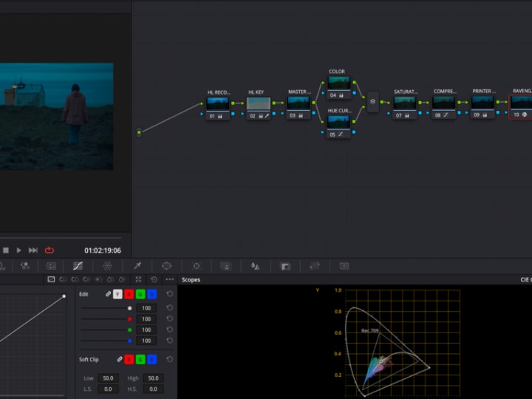Switch to Hue vs Hue curve
This screenshot has height=399, width=532.
pos(63,279)
